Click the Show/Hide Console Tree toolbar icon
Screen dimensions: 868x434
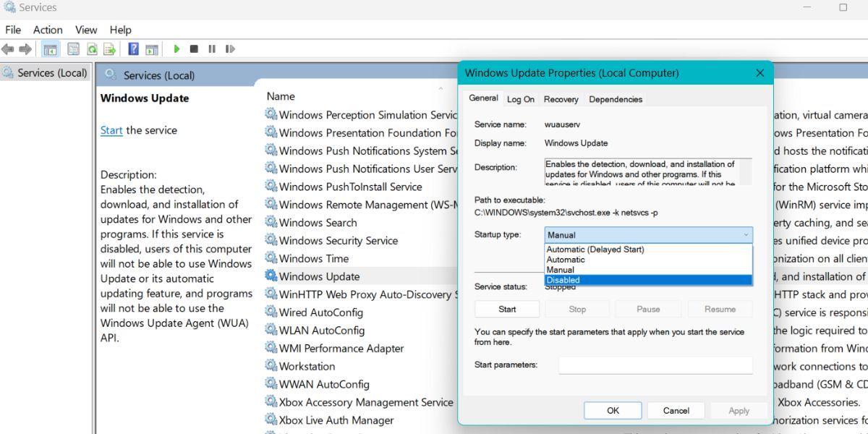51,48
